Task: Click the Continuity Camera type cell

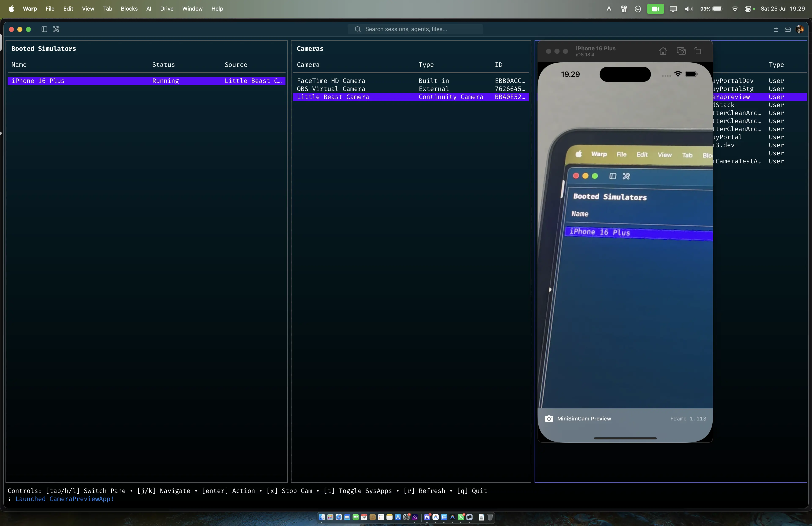Action: pyautogui.click(x=451, y=97)
